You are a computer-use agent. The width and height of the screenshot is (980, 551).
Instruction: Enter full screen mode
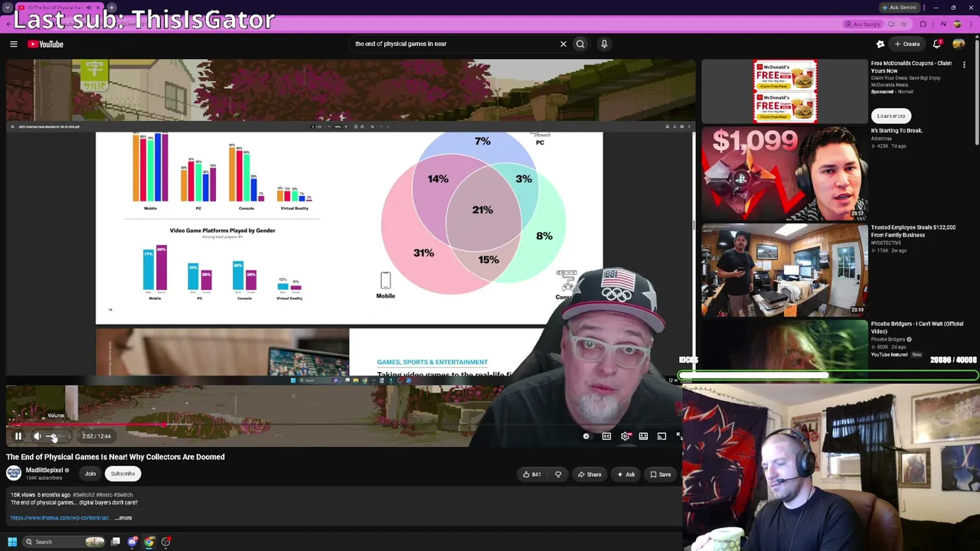(x=678, y=436)
